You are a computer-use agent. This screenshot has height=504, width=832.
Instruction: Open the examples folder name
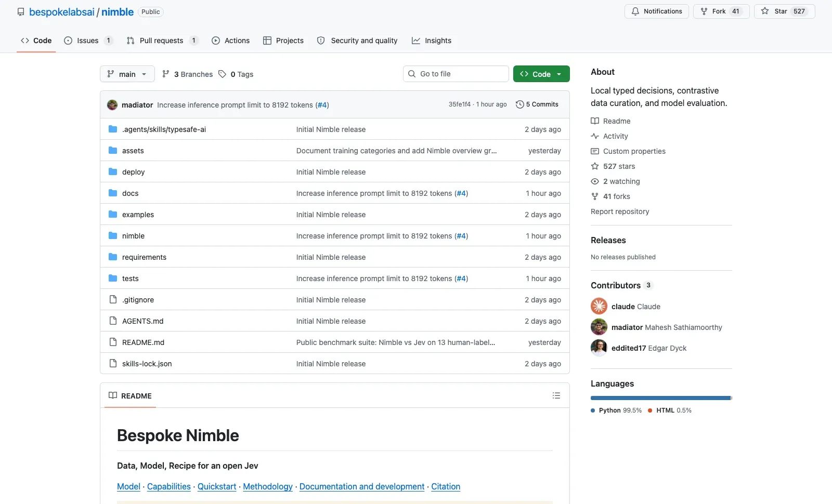point(138,215)
